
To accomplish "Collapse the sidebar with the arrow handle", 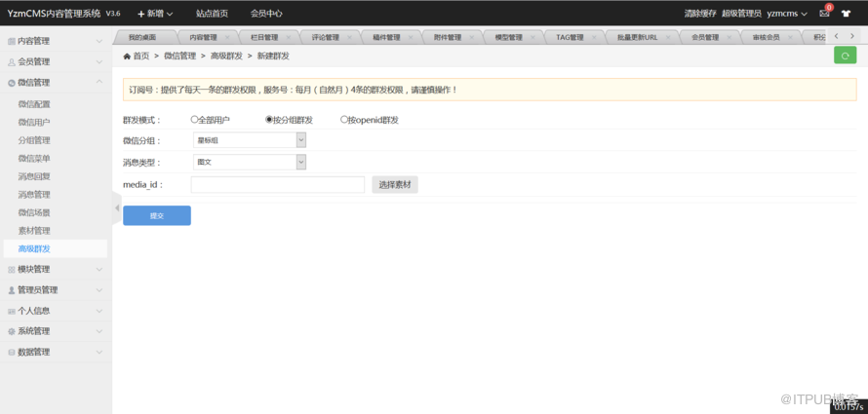I will [117, 207].
